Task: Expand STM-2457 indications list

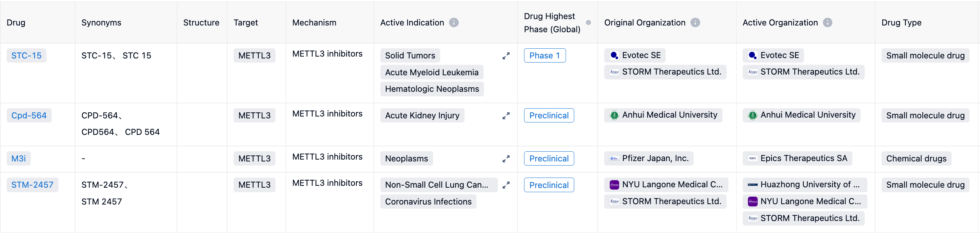Action: pos(506,185)
